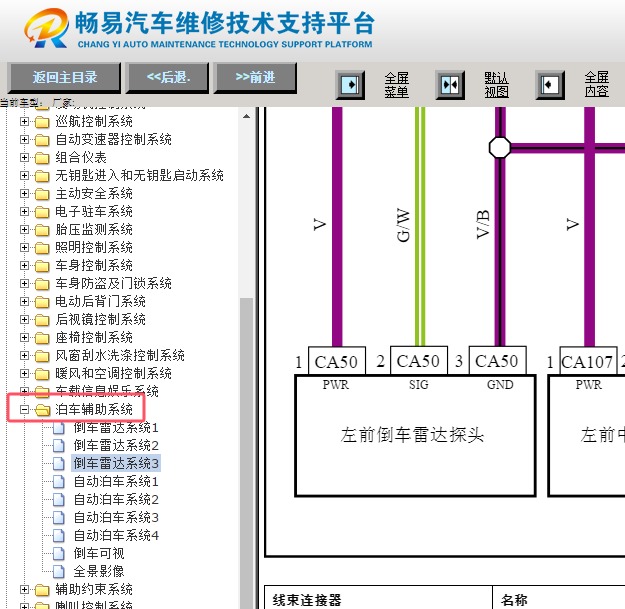Click the 返回主目录 button

pyautogui.click(x=65, y=78)
